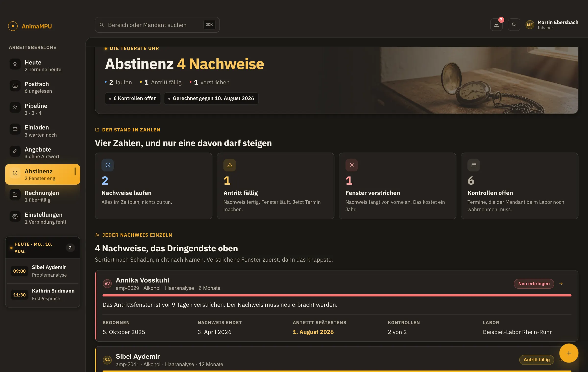The width and height of the screenshot is (588, 372).
Task: Open the Angebote workspace
Action: [43, 153]
